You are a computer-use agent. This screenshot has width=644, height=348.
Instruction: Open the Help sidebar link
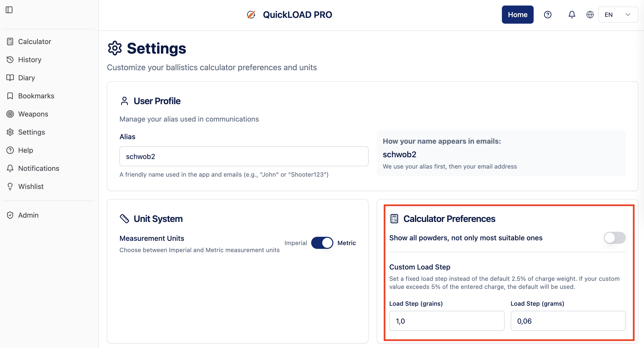25,150
